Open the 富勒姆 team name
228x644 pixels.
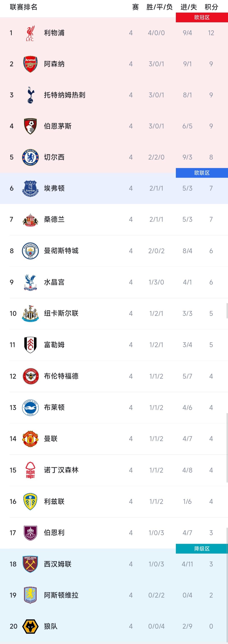(x=54, y=345)
